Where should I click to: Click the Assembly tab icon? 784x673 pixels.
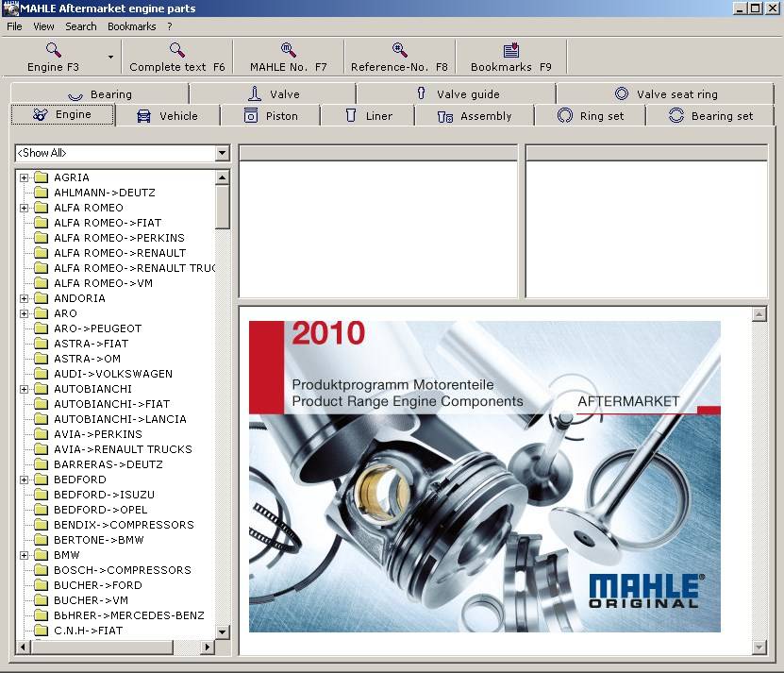click(445, 117)
